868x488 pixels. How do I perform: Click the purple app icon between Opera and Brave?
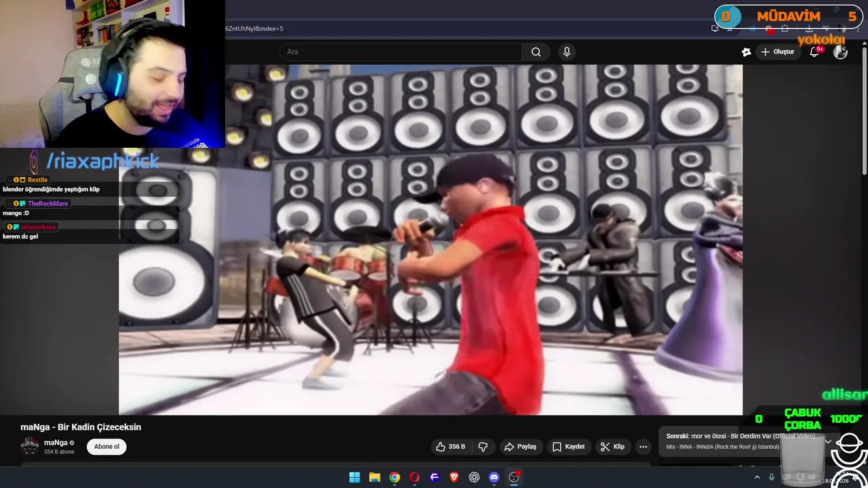435,477
